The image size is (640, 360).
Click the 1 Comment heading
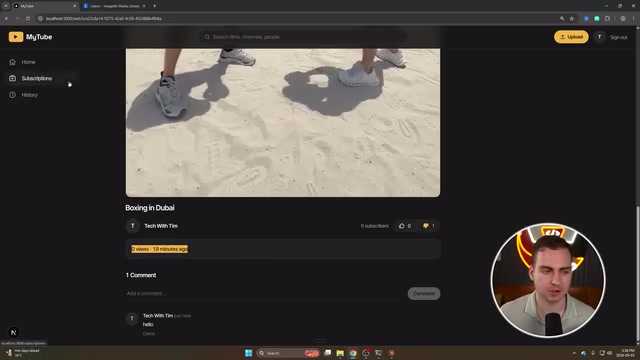click(x=141, y=275)
